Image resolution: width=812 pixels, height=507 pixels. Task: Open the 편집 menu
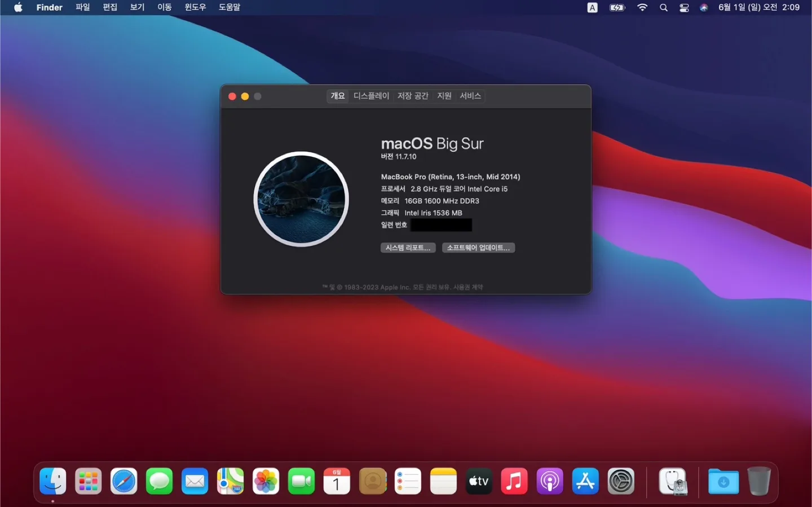[110, 7]
